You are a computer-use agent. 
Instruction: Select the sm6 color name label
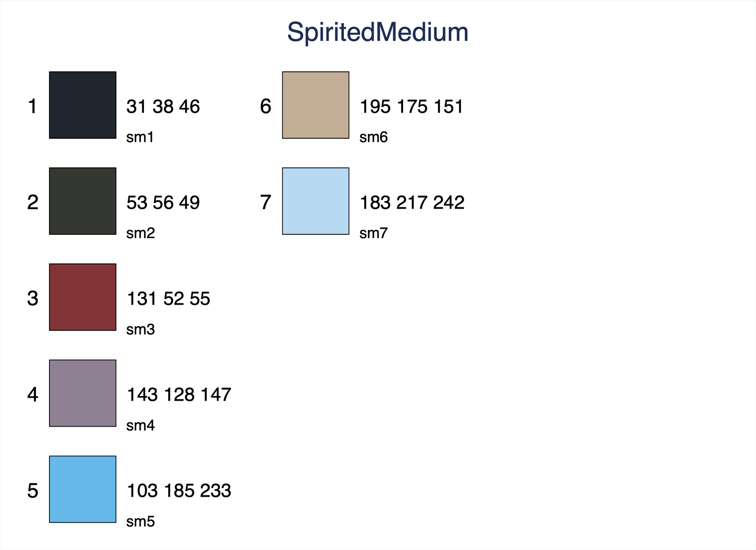pos(373,137)
